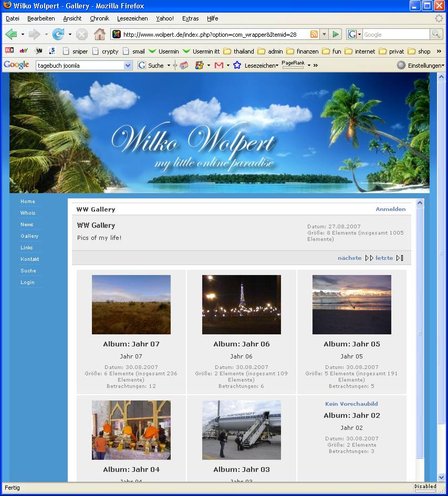Click the popup blocker icon on Google toolbar
Screen dimensions: 448x496
click(184, 66)
